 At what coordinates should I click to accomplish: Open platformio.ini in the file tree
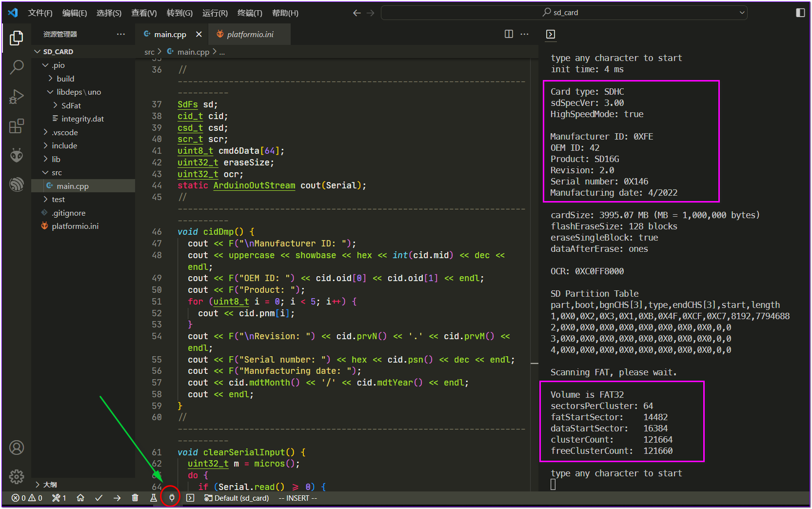[83, 226]
